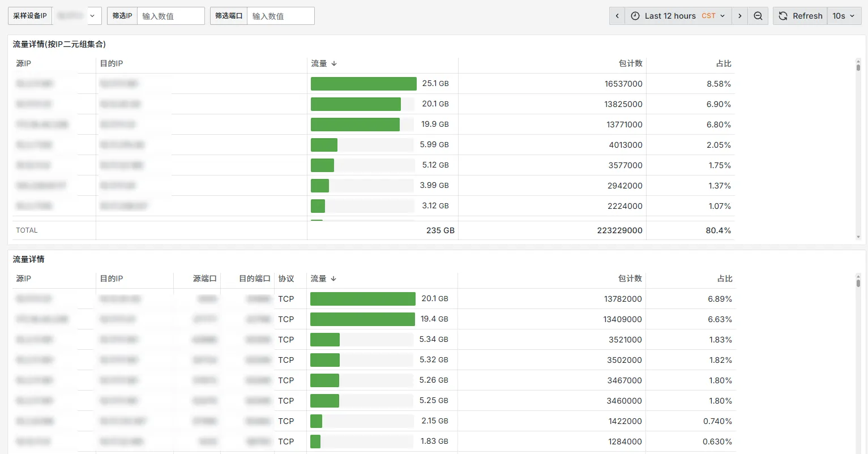The height and width of the screenshot is (454, 868).
Task: Open the Last 12 hours time picker
Action: (x=678, y=16)
